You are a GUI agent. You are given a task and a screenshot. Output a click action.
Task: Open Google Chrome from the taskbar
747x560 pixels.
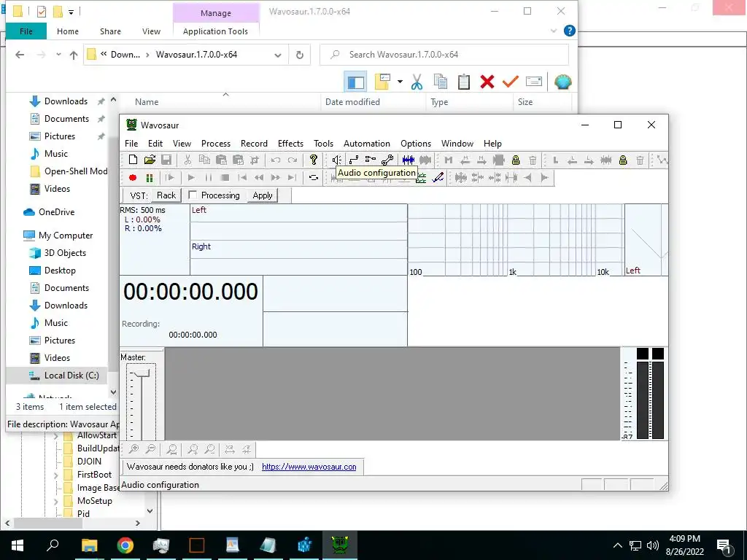coord(125,545)
